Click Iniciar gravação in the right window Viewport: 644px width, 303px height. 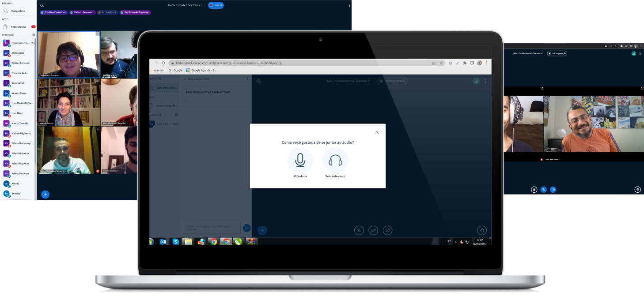coord(557,53)
